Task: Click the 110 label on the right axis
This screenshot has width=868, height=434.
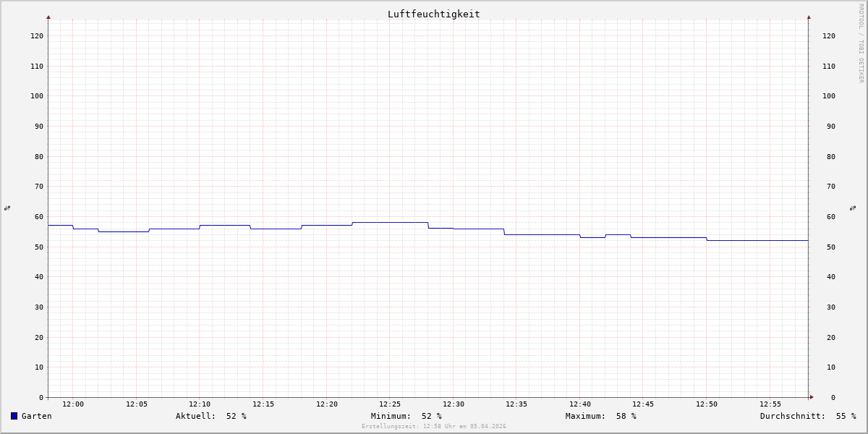Action: (829, 67)
